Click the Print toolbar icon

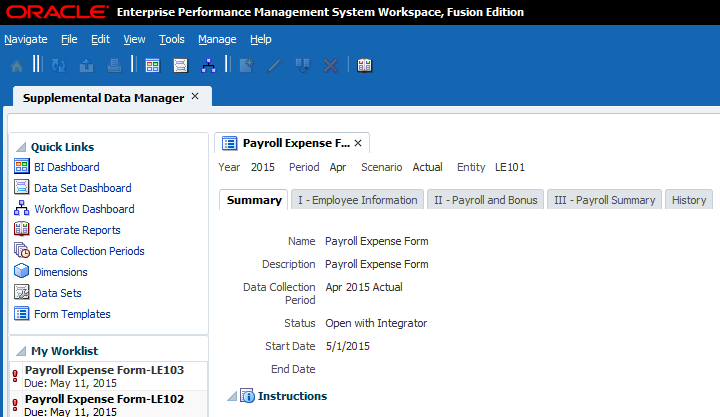coord(114,66)
